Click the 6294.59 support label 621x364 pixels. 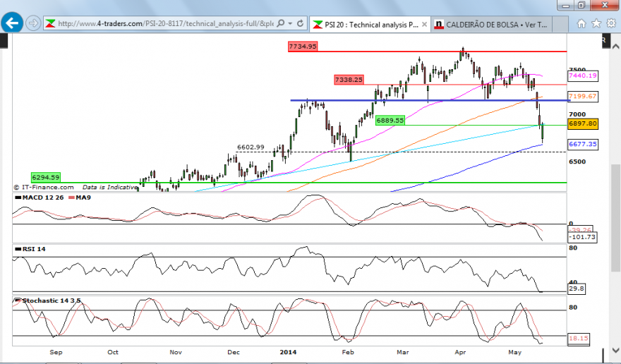[x=46, y=178]
